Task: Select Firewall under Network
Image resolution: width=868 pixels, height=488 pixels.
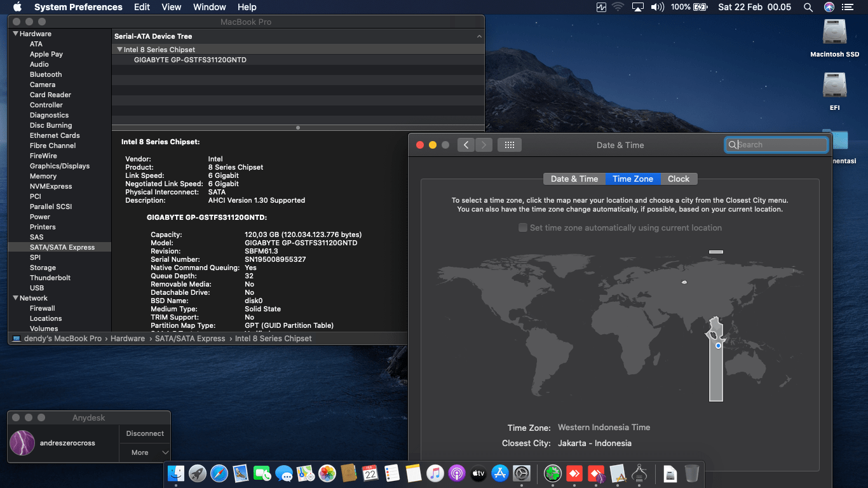Action: click(43, 308)
